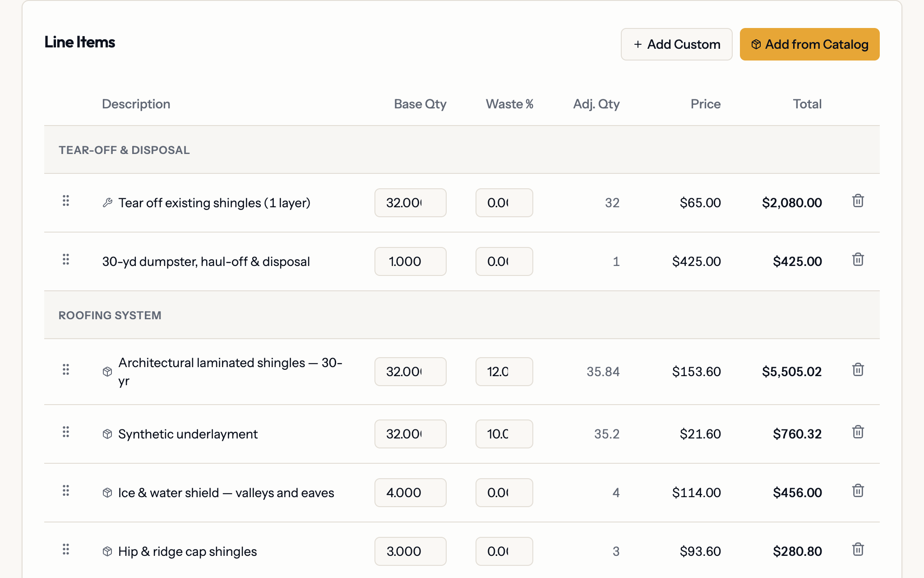Click catalog box icon beside Hip & ridge cap

107,551
